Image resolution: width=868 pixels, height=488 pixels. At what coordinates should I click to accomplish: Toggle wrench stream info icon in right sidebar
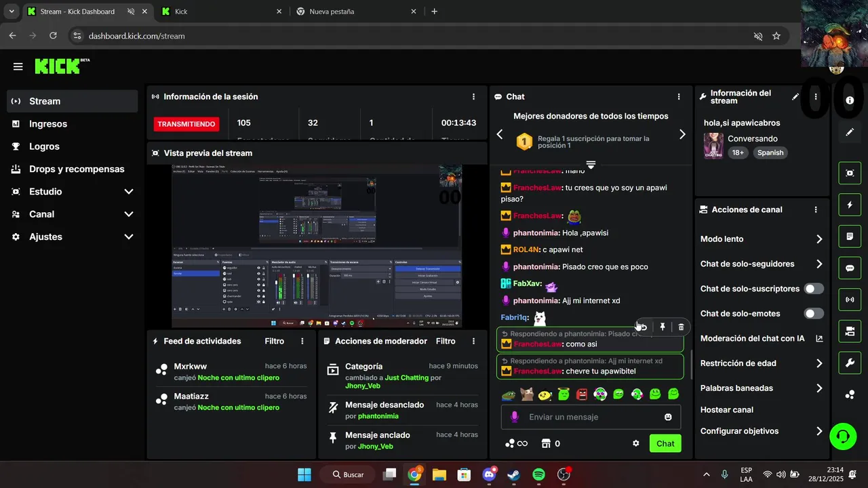click(850, 363)
